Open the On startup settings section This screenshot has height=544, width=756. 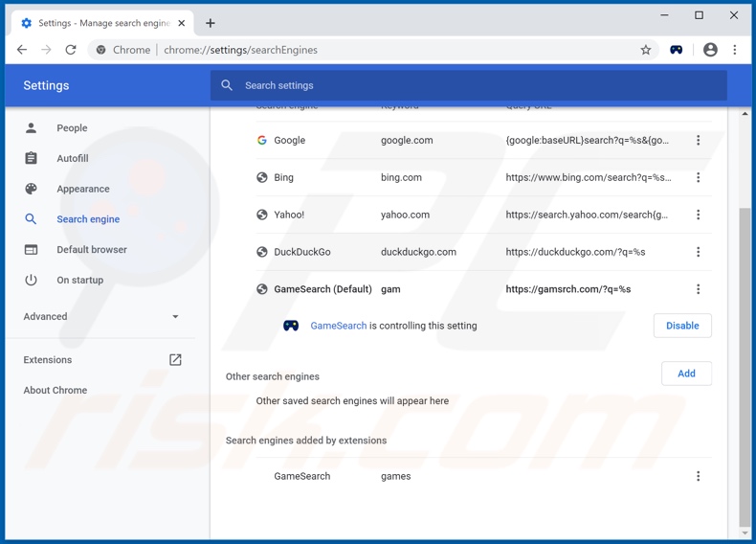(80, 280)
